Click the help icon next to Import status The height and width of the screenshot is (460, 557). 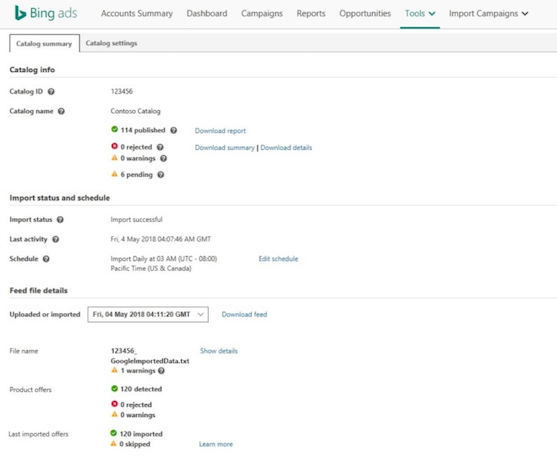[60, 220]
